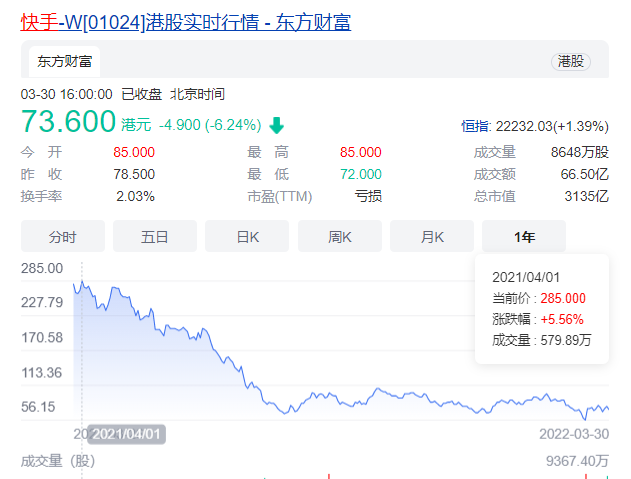Click the 2021/04/01 date marker on chart axis
631x479 pixels.
(x=126, y=434)
